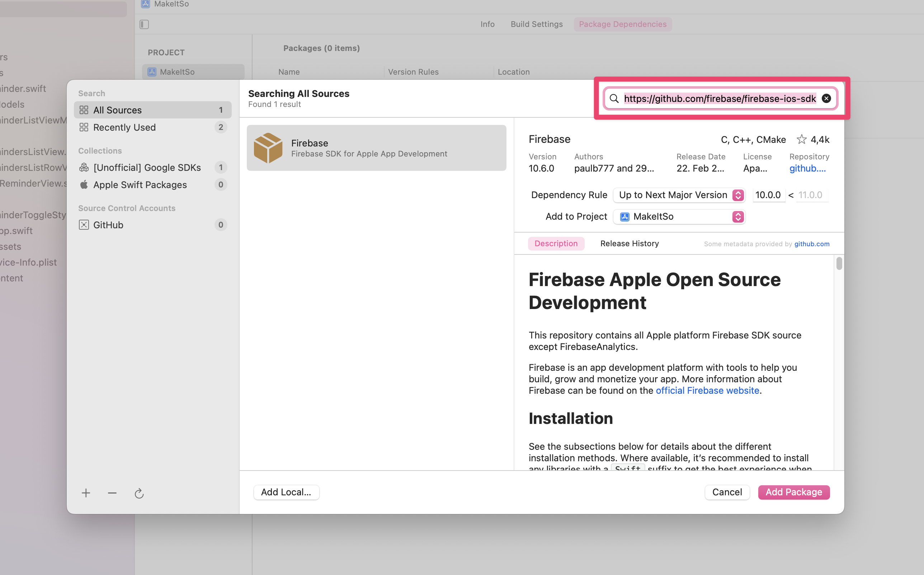Screen dimensions: 924x575
Task: Open github.... repository link
Action: [807, 168]
